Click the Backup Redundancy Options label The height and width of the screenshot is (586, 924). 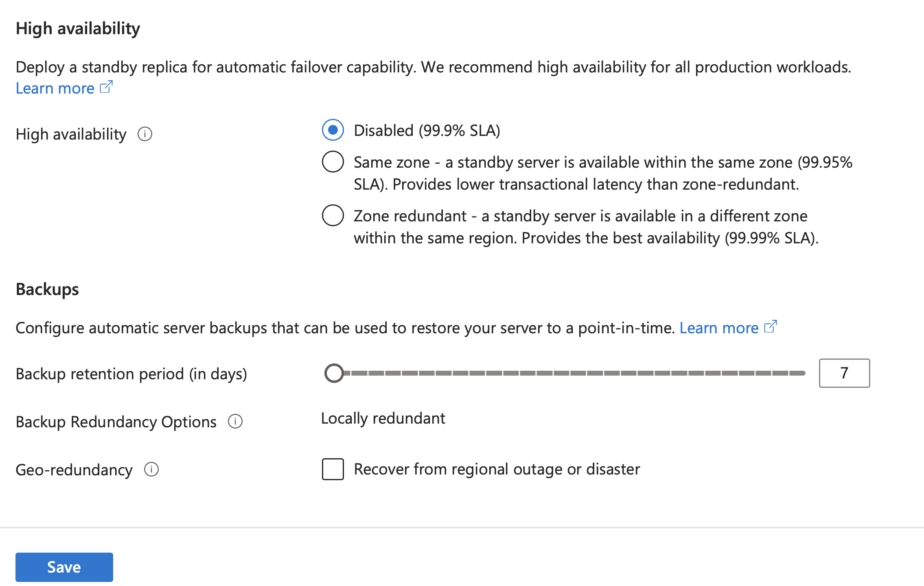pyautogui.click(x=116, y=422)
